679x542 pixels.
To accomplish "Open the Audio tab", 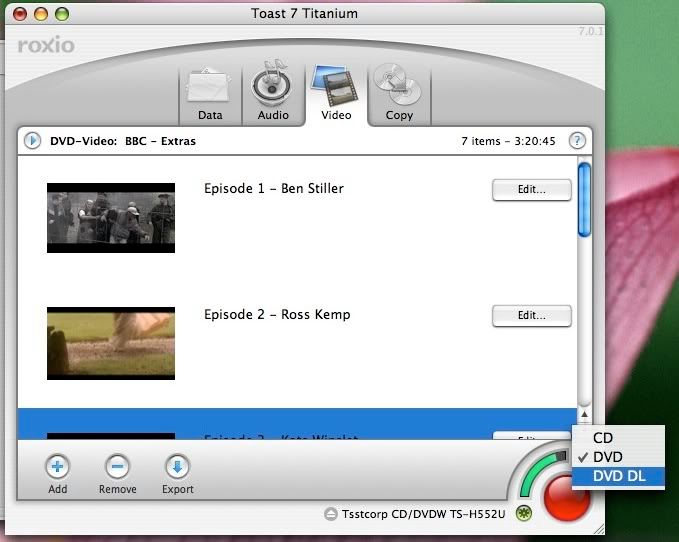I will (x=273, y=91).
